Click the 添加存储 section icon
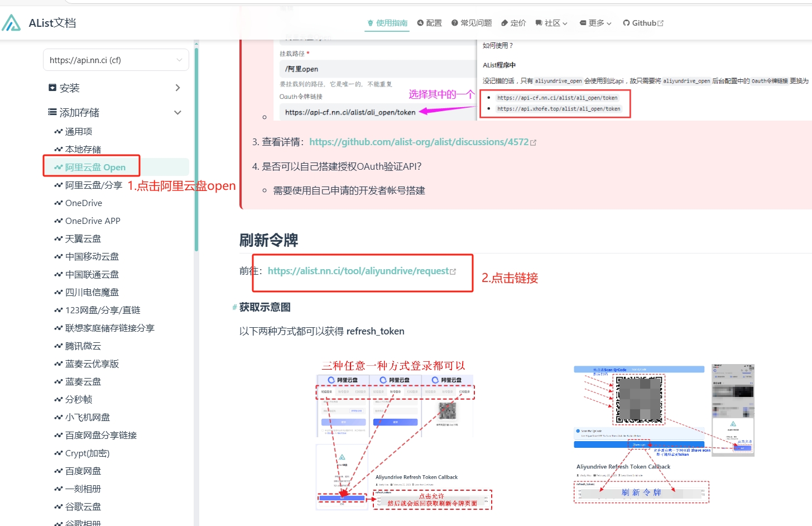The width and height of the screenshot is (812, 526). pos(52,112)
